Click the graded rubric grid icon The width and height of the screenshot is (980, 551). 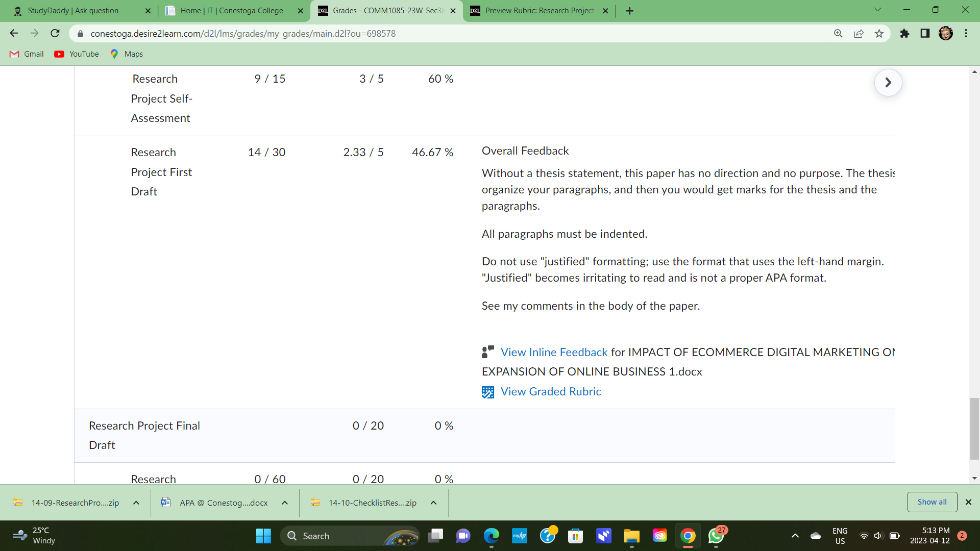click(488, 392)
